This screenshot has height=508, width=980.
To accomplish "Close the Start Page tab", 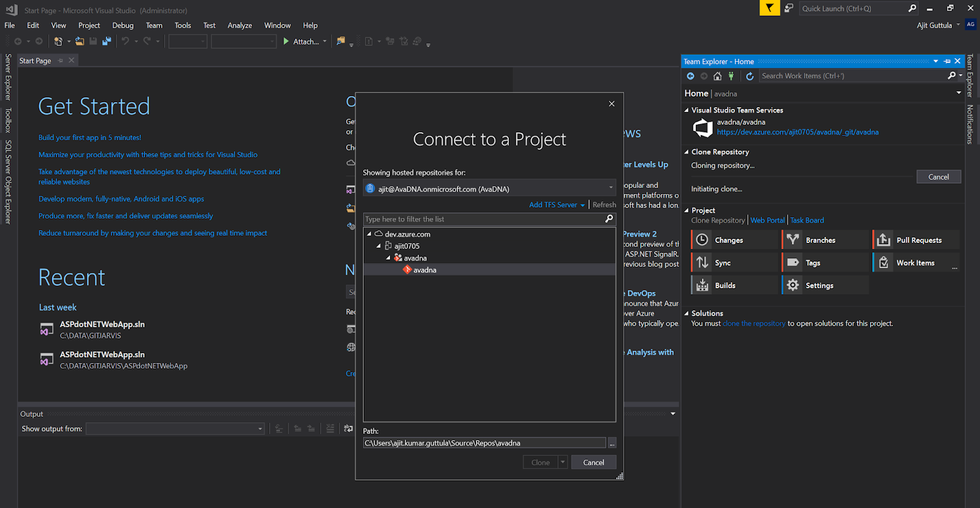I will [x=72, y=60].
